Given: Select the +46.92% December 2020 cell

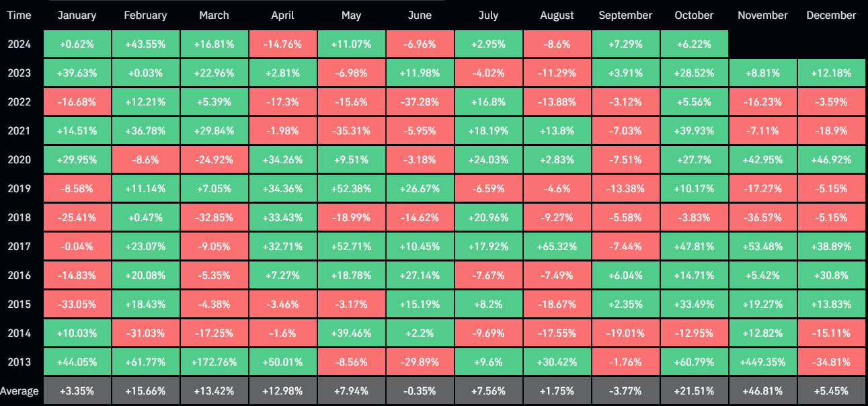Looking at the screenshot, I should point(831,160).
